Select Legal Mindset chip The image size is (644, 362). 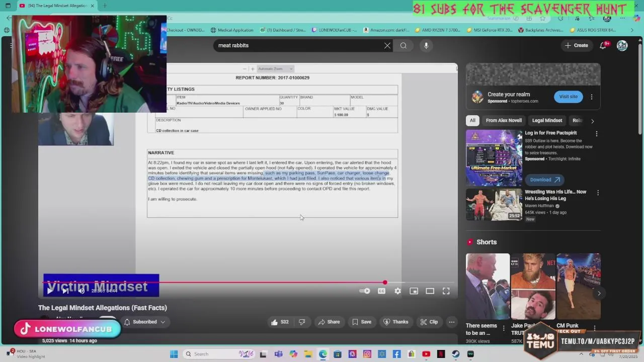[x=547, y=121]
